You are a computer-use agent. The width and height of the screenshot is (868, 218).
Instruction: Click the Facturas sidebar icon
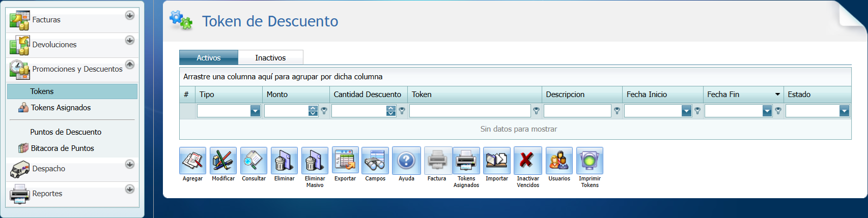pos(19,20)
